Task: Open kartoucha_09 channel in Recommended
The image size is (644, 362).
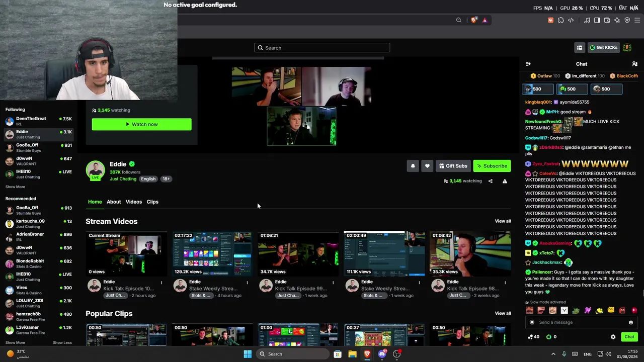Action: 39,224
